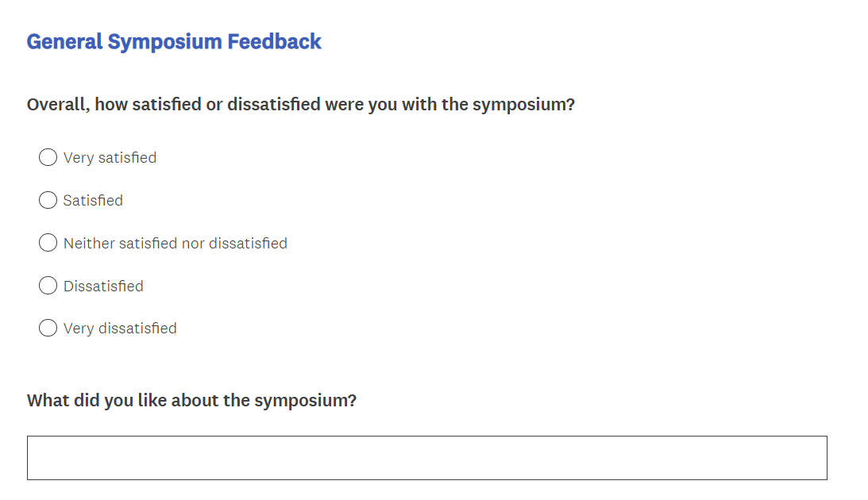Click the "Dissatisfied" option label text
The image size is (868, 500).
point(103,287)
